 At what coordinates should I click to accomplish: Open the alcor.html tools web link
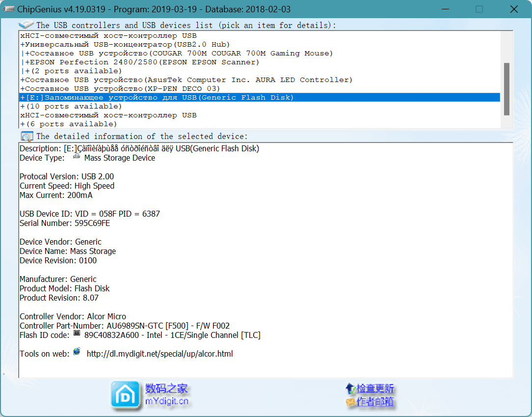tap(160, 354)
